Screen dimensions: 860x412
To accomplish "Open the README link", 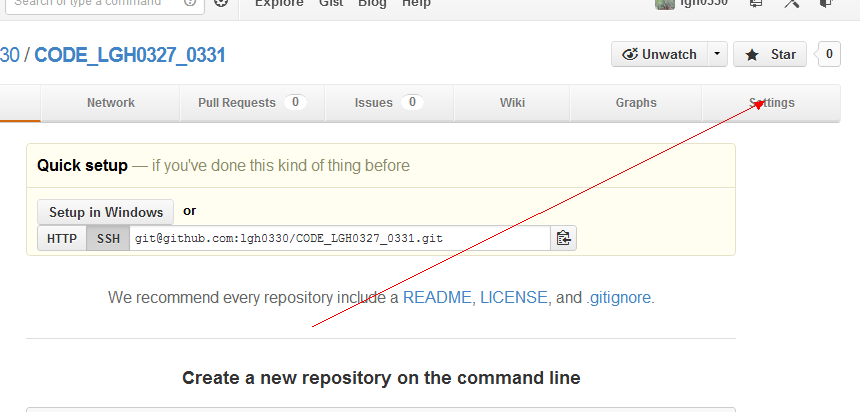I will pos(437,298).
